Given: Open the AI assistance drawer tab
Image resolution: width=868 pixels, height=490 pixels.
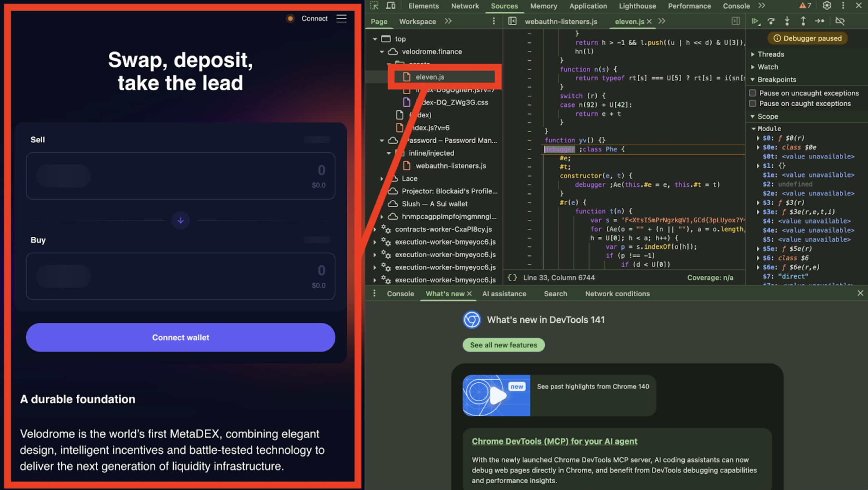Looking at the screenshot, I should click(504, 294).
